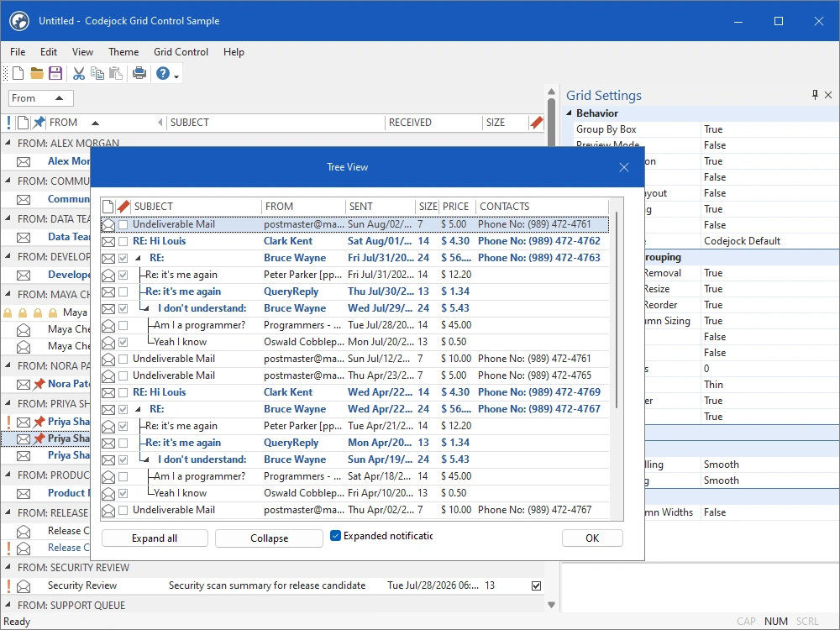Check the box for Undeliverable Mail Sun Aug/02
The width and height of the screenshot is (840, 630).
click(123, 224)
